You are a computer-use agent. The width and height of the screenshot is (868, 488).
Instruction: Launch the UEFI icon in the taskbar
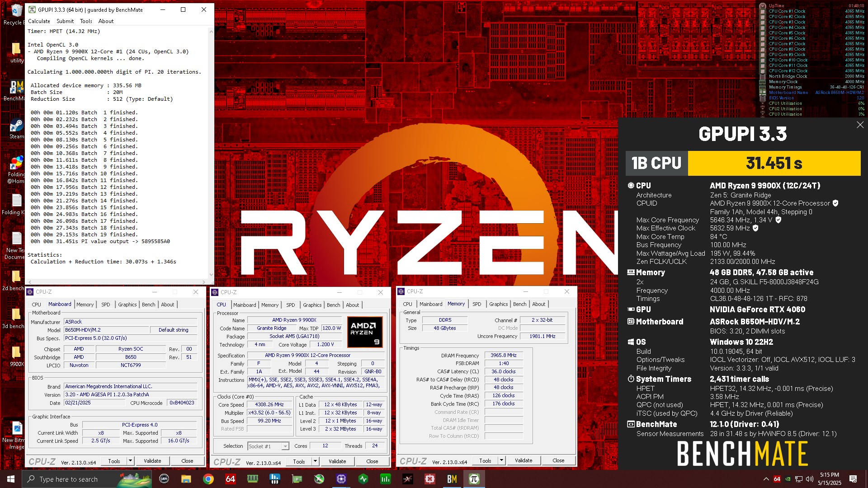[x=164, y=479]
